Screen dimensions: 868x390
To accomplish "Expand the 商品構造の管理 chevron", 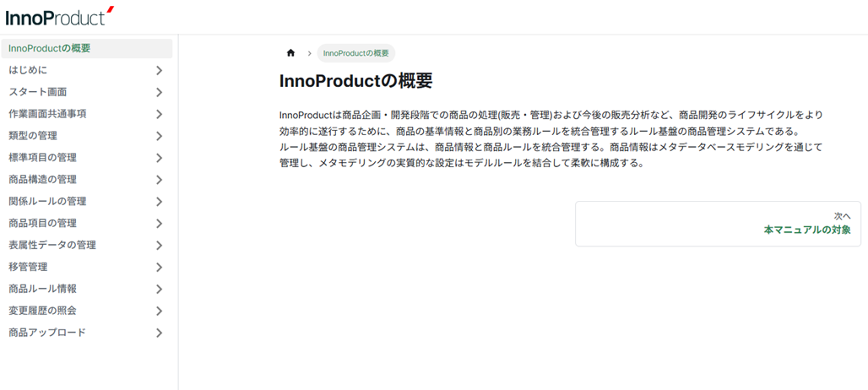I will 159,180.
